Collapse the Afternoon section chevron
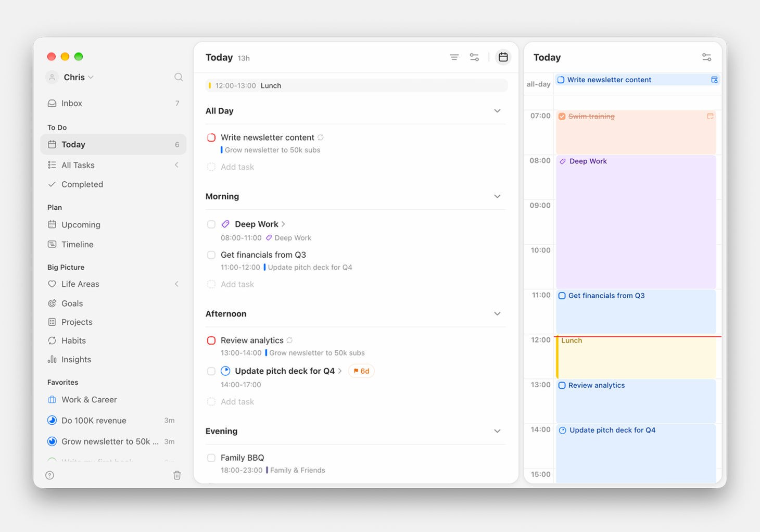This screenshot has width=760, height=532. tap(497, 314)
